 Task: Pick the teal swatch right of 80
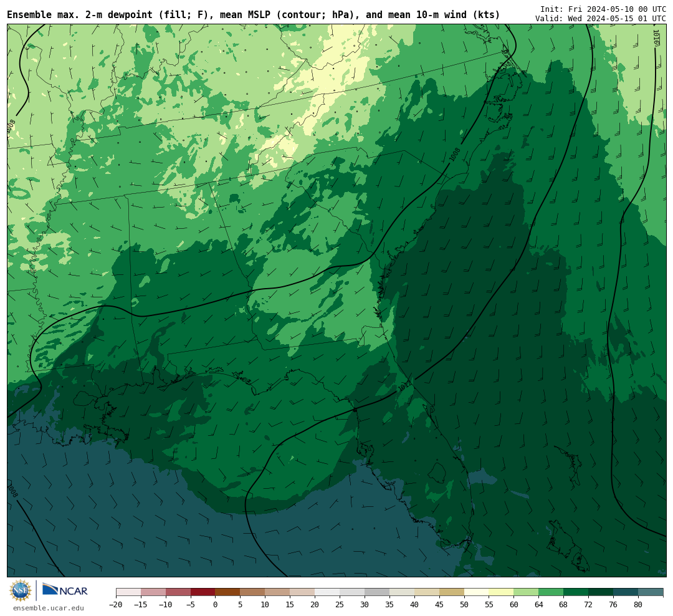[x=650, y=592]
